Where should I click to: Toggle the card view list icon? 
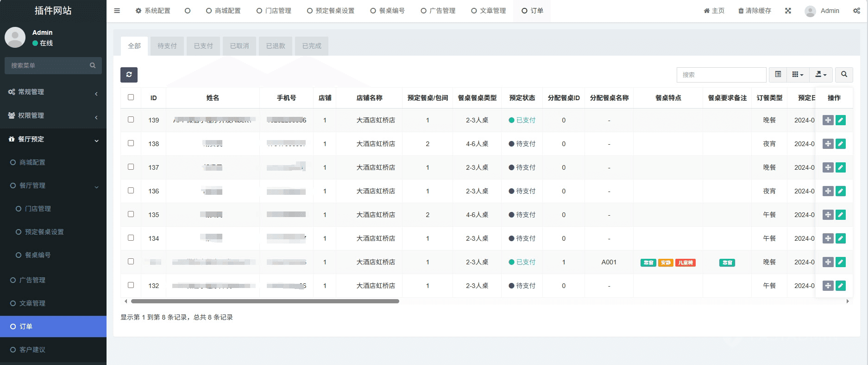778,75
